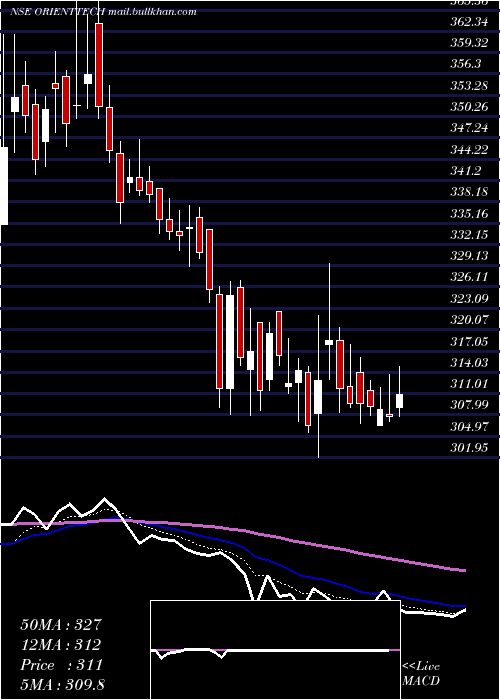Click the 50MA : 327 value

coord(61,625)
